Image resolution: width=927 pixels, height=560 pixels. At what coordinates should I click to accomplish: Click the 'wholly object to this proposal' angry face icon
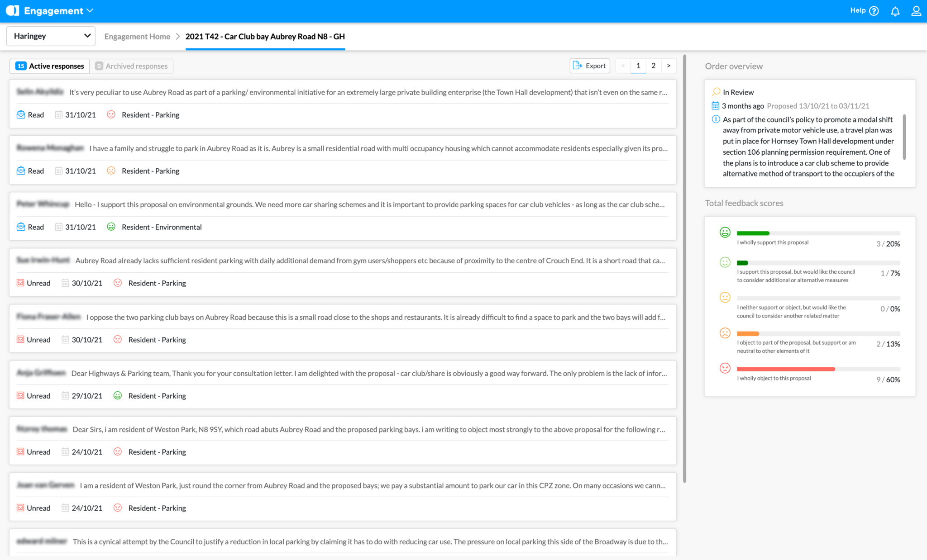725,368
